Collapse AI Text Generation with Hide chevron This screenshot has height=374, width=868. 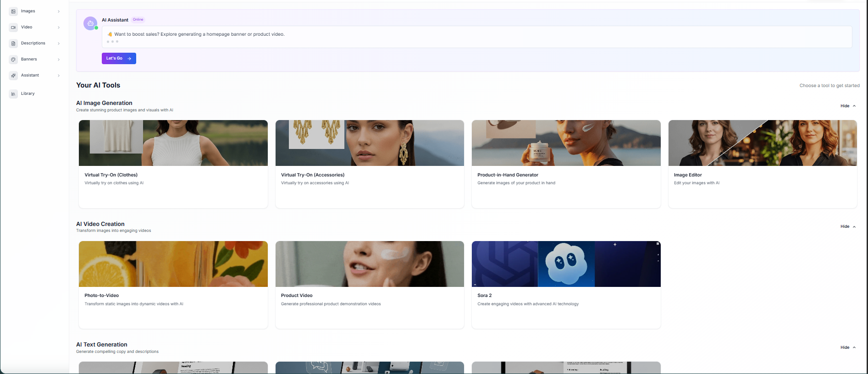tap(854, 347)
